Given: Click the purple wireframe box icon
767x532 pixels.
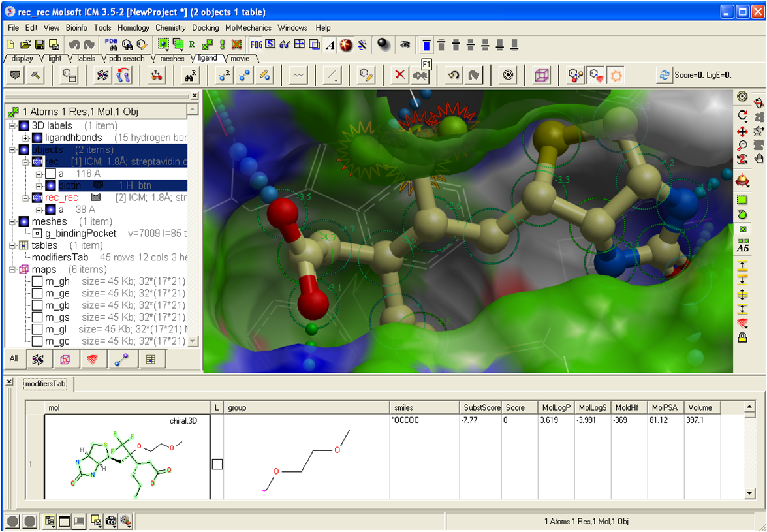Looking at the screenshot, I should [541, 76].
